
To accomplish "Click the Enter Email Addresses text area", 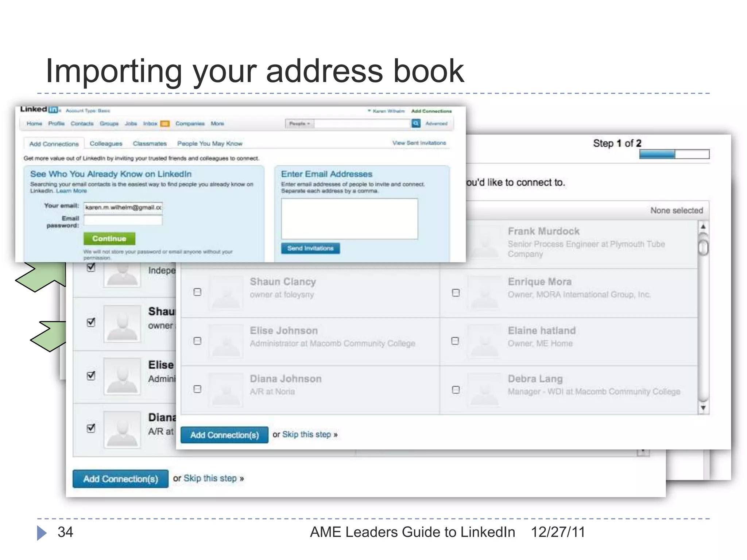I will [349, 219].
